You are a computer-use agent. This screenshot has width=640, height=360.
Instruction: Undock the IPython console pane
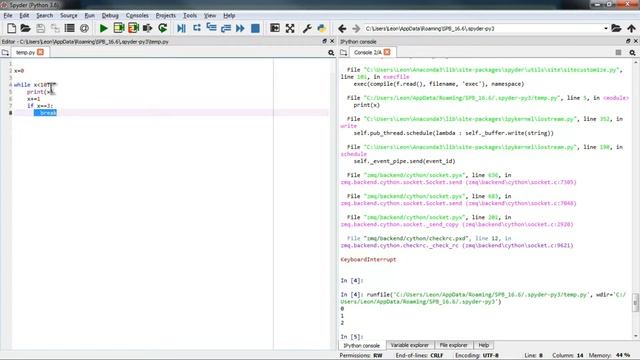coord(628,41)
